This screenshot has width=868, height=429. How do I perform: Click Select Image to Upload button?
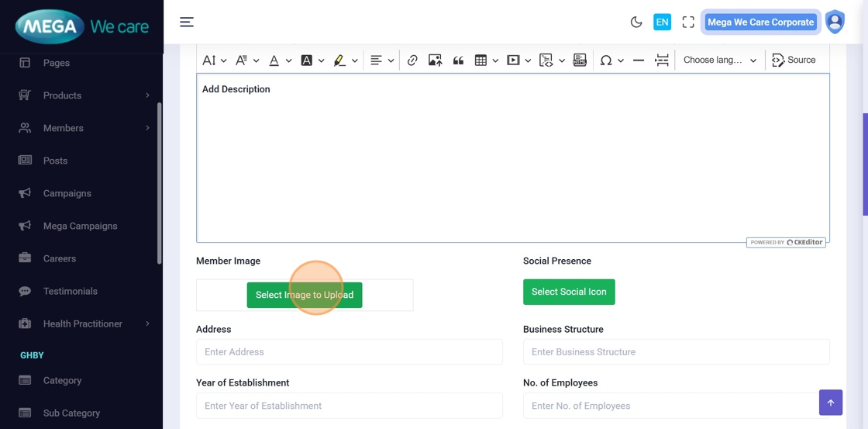tap(305, 295)
